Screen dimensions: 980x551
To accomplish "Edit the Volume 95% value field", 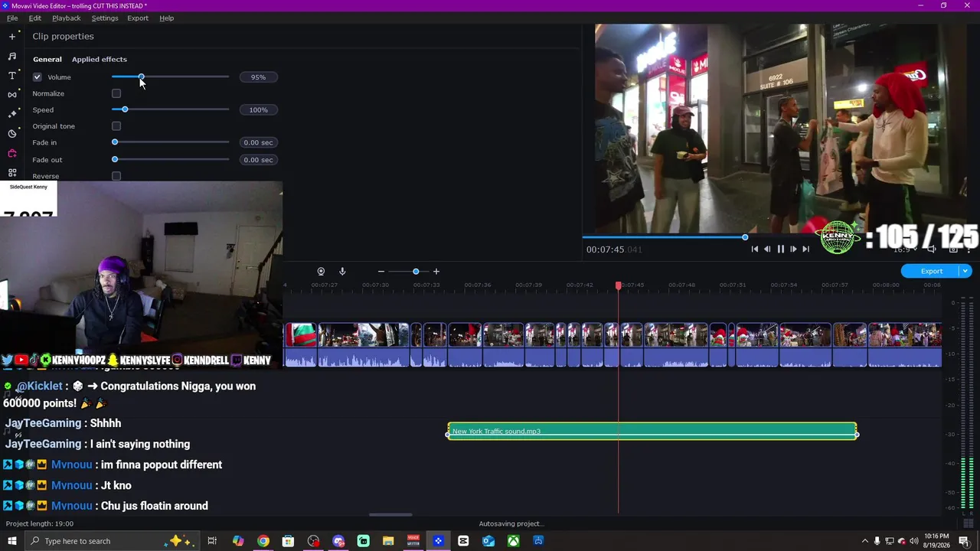I will [258, 77].
